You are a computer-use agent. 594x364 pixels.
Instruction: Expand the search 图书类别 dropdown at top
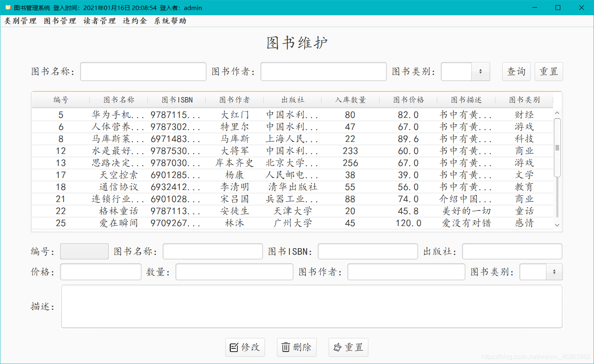click(x=481, y=72)
